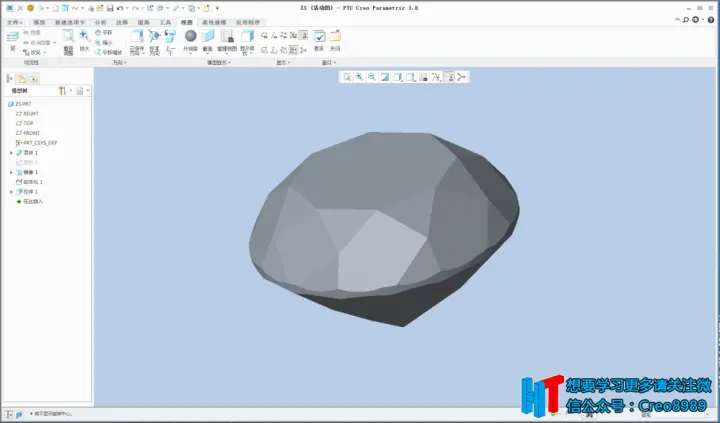The image size is (720, 423).
Task: Click the Refit icon in graphics toolbar
Action: click(347, 77)
